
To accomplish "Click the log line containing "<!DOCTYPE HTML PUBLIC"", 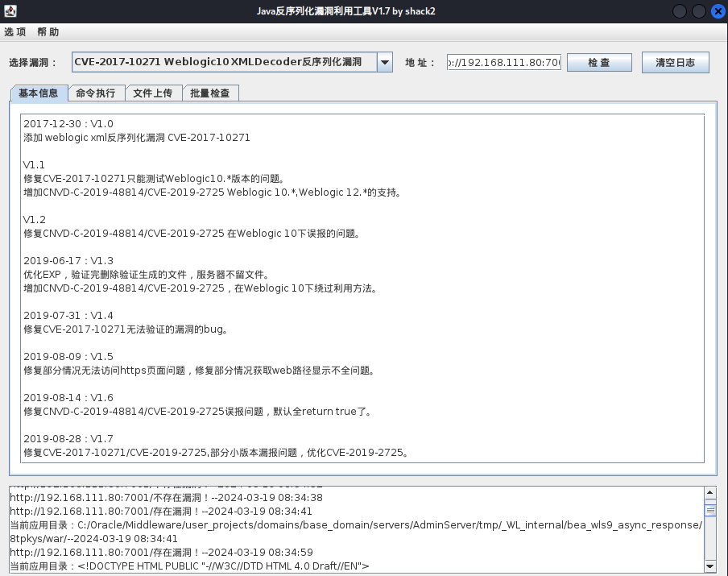I will (x=189, y=566).
